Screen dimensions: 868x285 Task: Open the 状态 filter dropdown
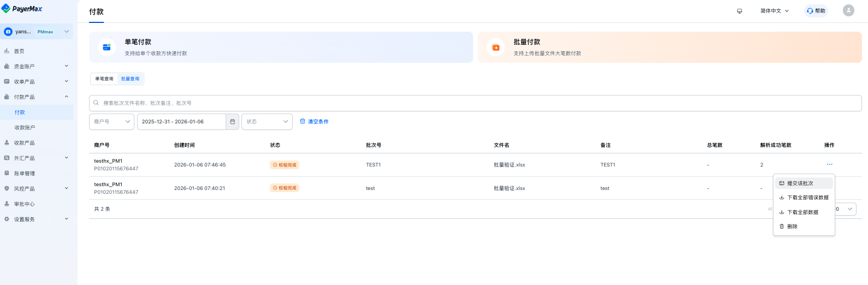click(267, 122)
